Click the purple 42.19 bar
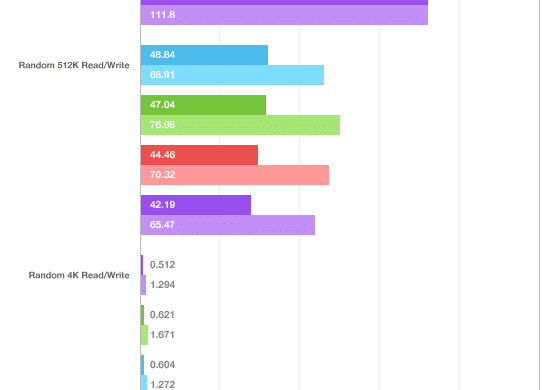Screen dimensions: 560x390 tap(196, 205)
